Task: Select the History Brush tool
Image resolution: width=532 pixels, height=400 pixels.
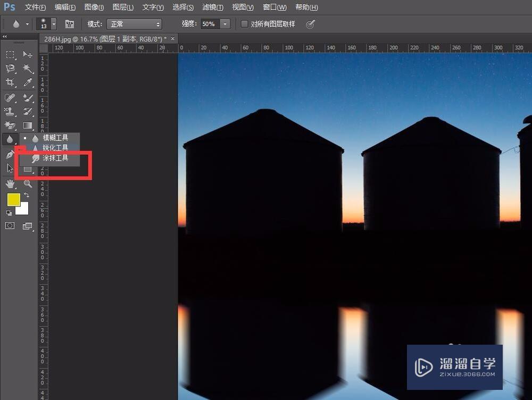Action: coord(28,112)
